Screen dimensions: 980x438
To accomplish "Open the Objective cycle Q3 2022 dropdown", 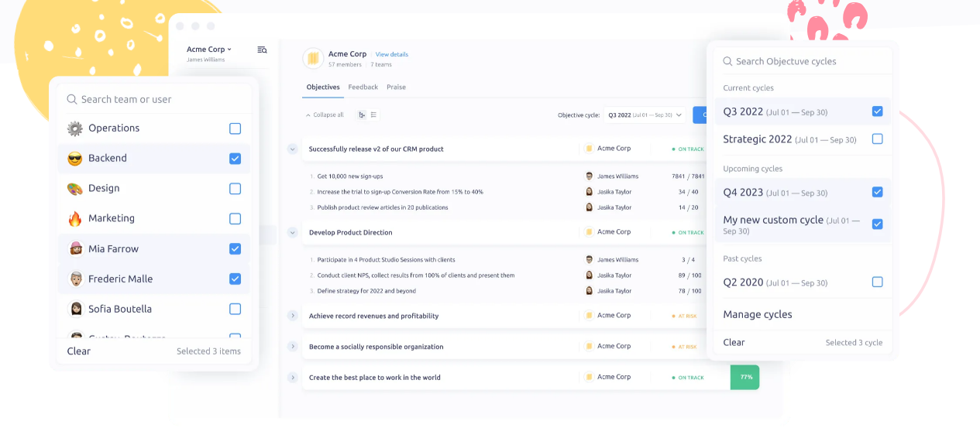I will (645, 115).
